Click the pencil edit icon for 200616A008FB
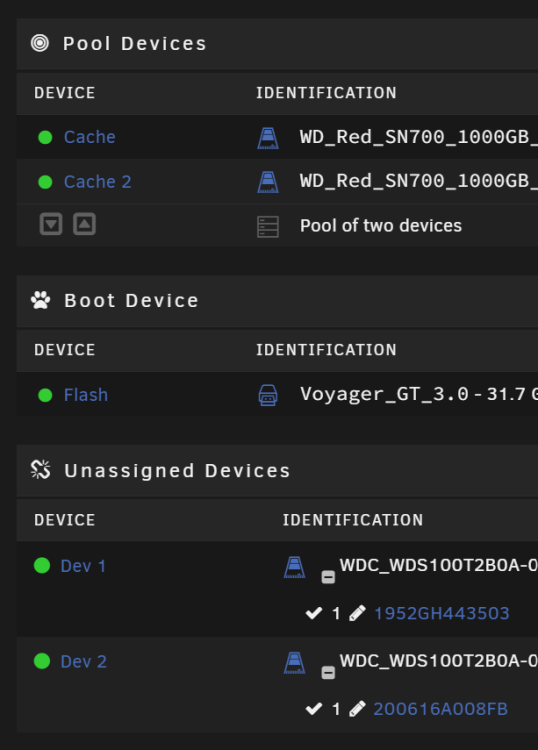Image resolution: width=538 pixels, height=750 pixels. pyautogui.click(x=357, y=709)
